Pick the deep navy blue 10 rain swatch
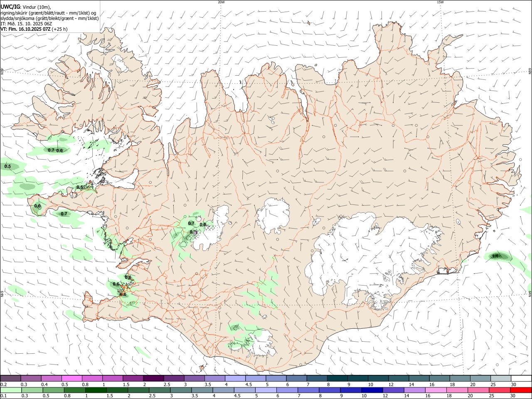This screenshot has height=399, width=532. pos(372,390)
